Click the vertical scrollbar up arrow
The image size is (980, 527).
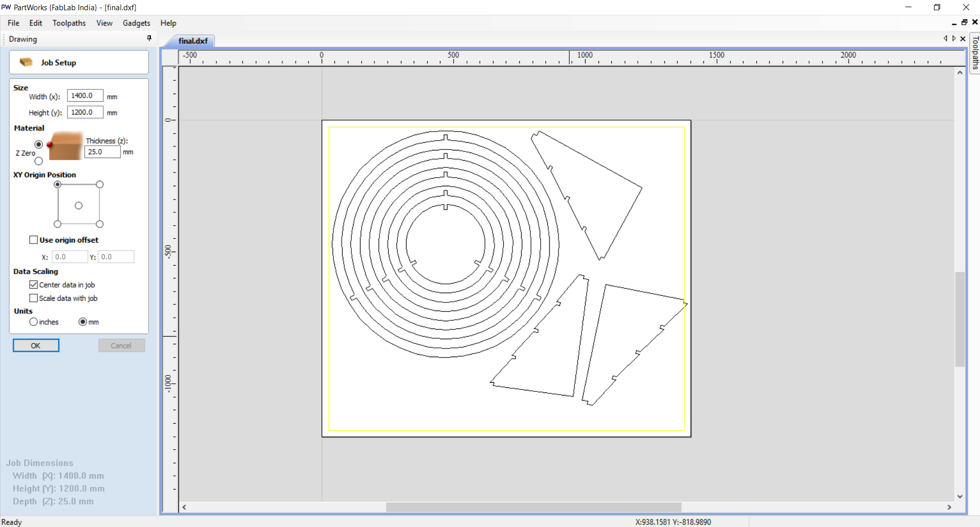(960, 73)
